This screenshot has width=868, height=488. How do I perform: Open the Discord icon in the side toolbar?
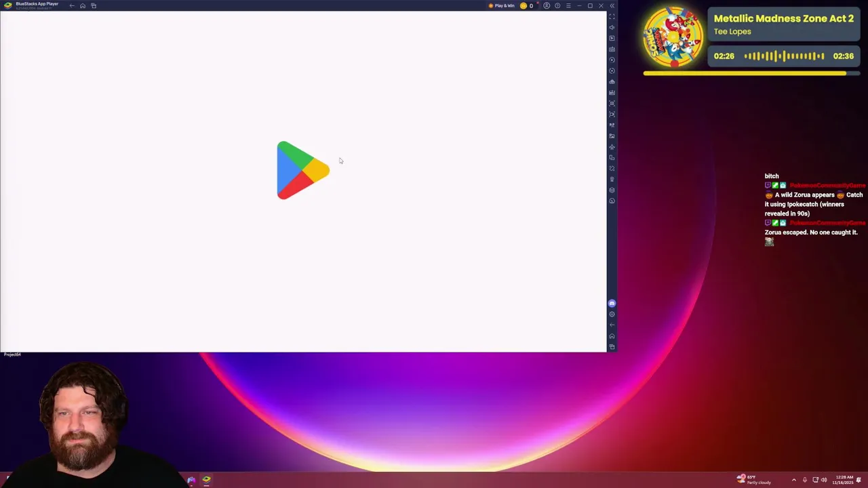point(612,303)
